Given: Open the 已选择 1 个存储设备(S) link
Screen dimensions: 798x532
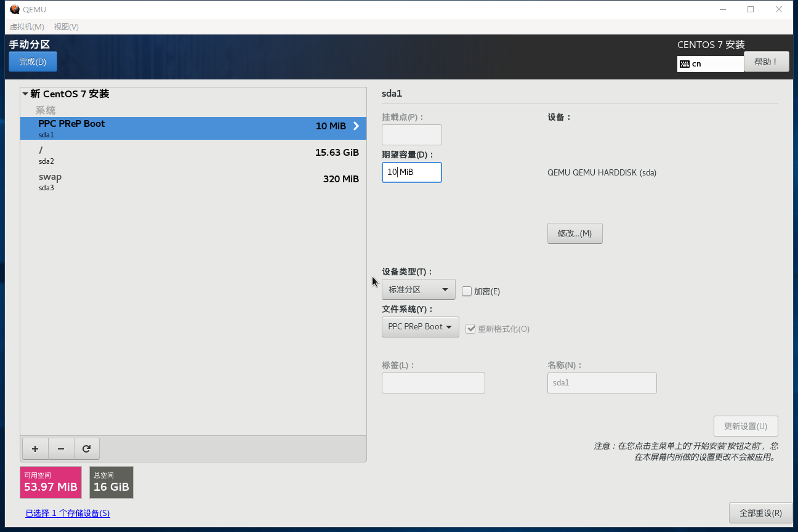Looking at the screenshot, I should [x=68, y=513].
